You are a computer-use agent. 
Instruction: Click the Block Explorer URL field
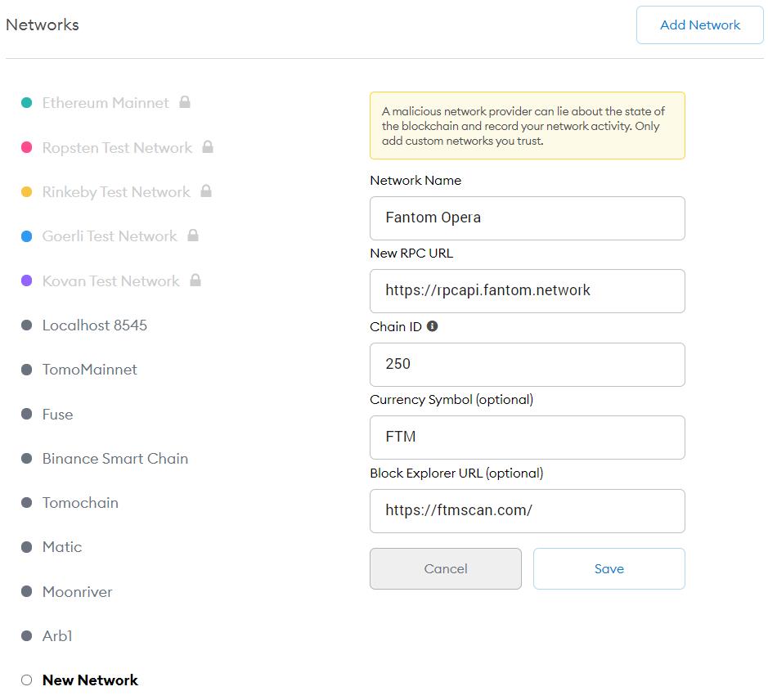pyautogui.click(x=527, y=511)
